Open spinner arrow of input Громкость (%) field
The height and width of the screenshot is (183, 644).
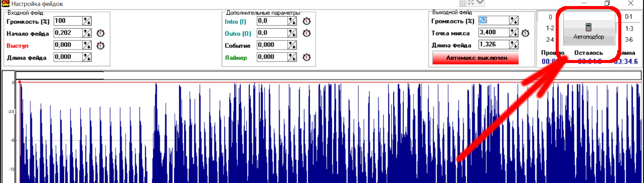click(x=86, y=21)
